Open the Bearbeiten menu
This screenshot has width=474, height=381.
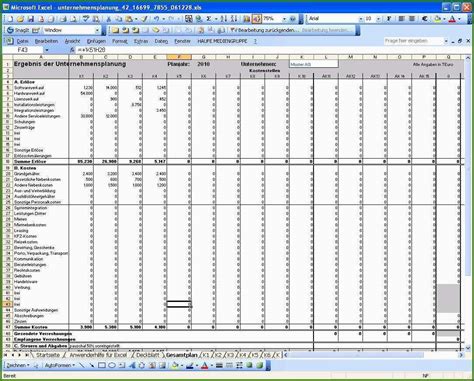point(46,41)
